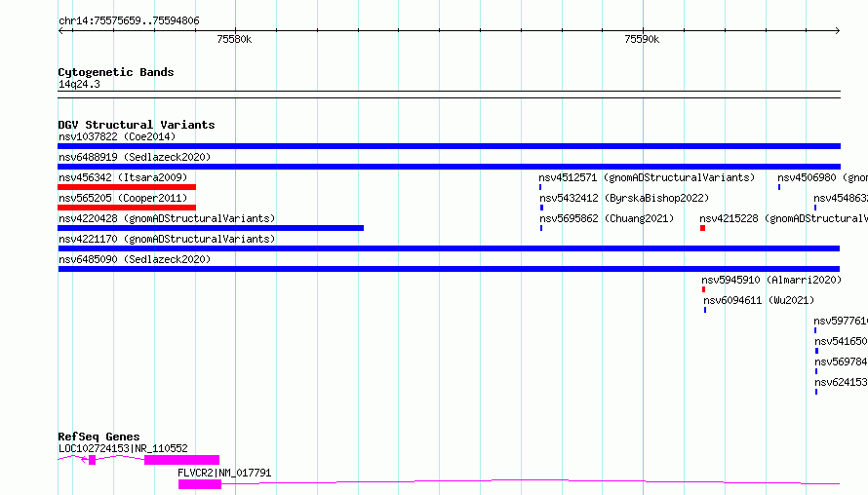868x495 pixels.
Task: Click the small blue mark under nsv6094611
Action: point(705,310)
